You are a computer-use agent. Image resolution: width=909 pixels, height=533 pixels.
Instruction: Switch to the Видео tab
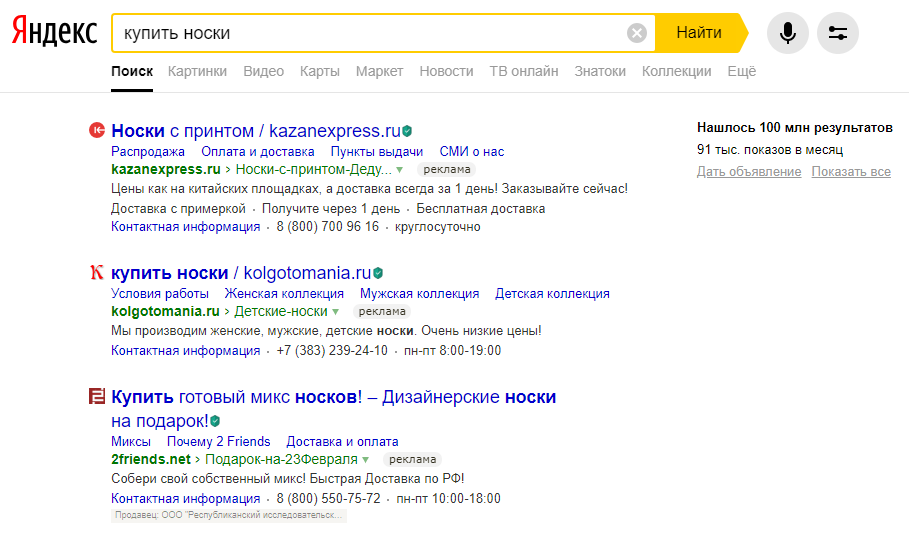pyautogui.click(x=263, y=71)
